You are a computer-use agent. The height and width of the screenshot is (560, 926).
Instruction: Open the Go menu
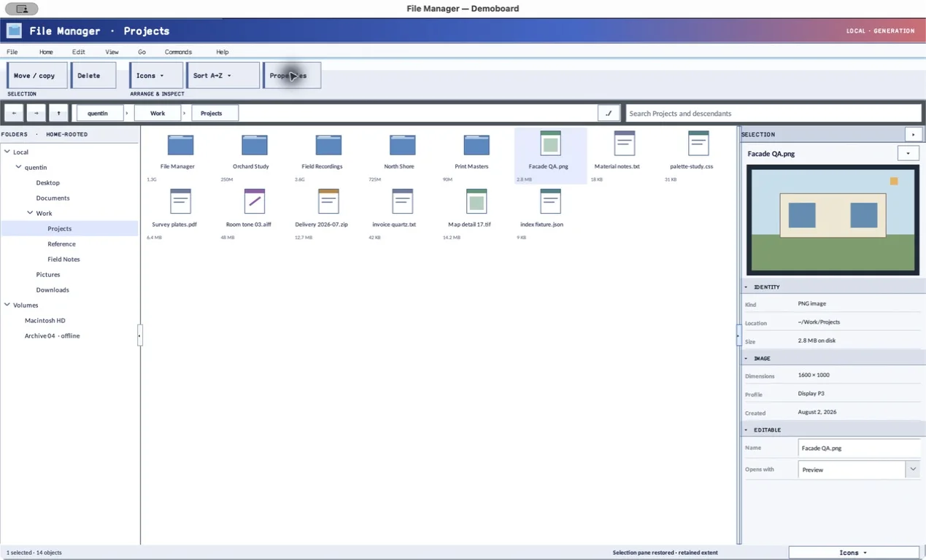(x=142, y=52)
